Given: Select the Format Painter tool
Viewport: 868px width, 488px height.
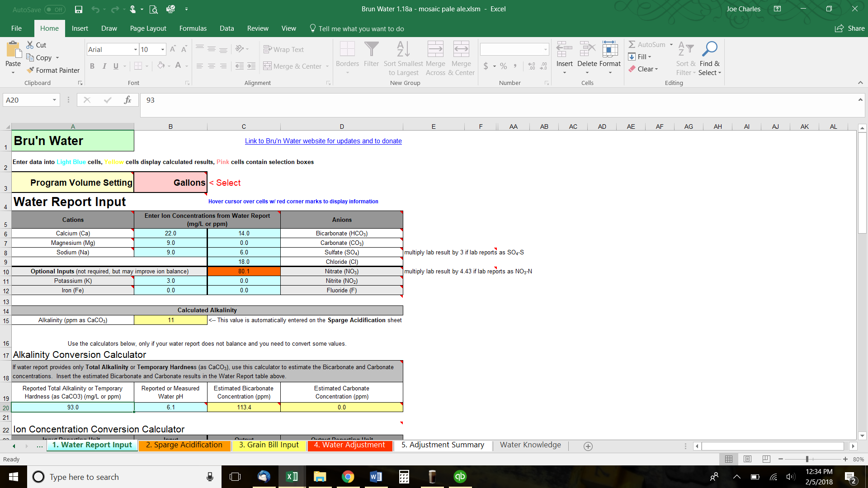Looking at the screenshot, I should click(53, 70).
